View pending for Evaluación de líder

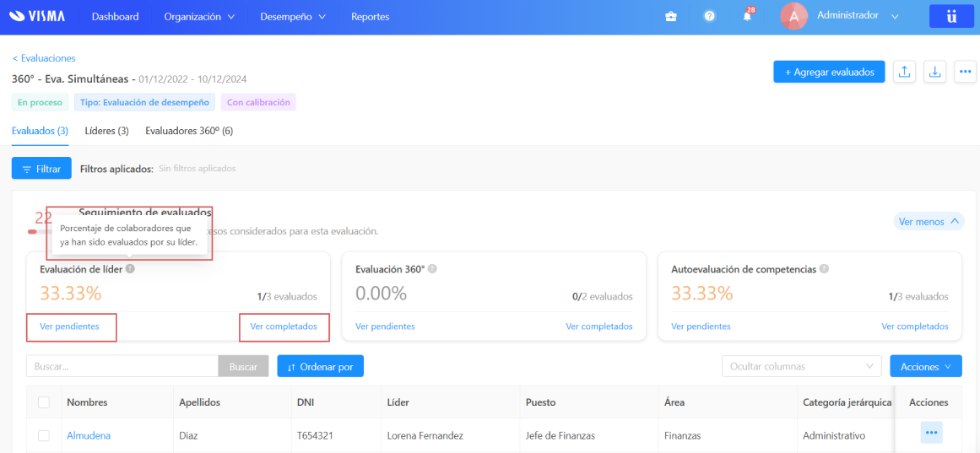click(x=69, y=326)
